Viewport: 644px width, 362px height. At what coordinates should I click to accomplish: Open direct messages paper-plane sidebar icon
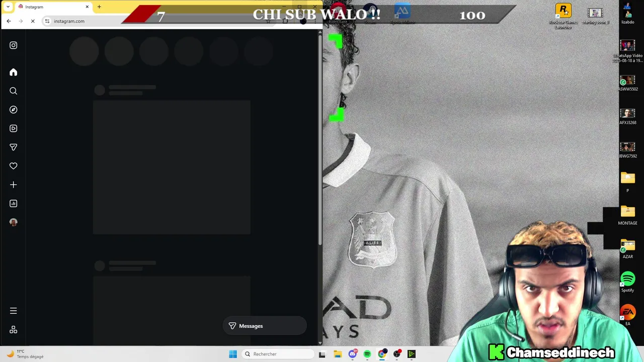[x=14, y=147]
